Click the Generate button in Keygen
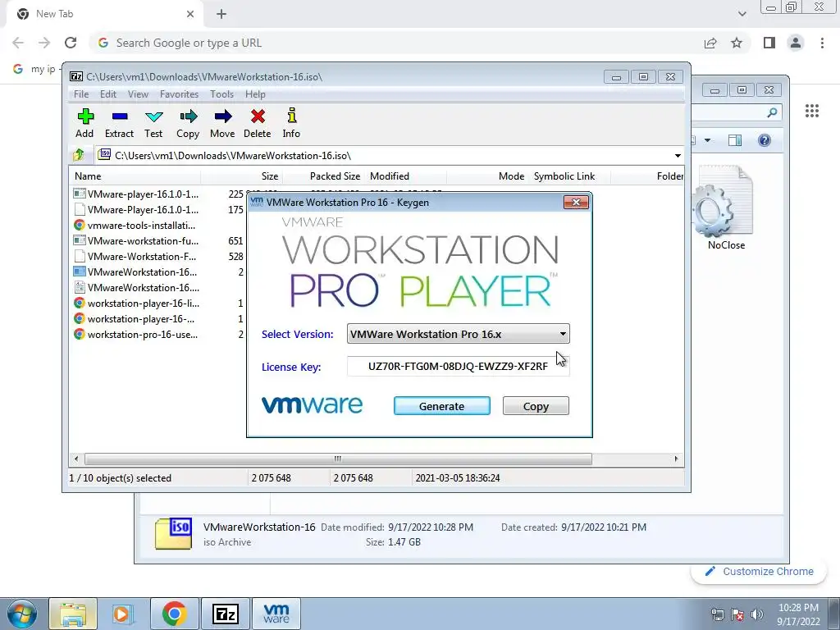Image resolution: width=840 pixels, height=630 pixels. 442,406
